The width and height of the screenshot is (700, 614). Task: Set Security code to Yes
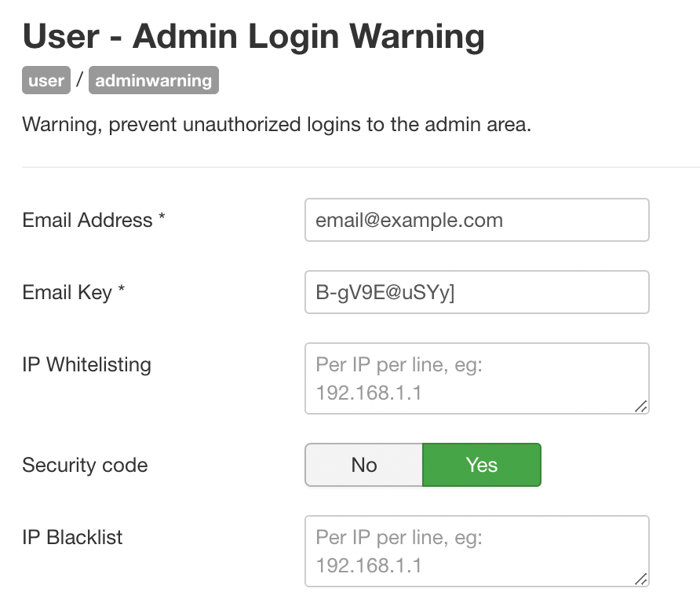(482, 465)
